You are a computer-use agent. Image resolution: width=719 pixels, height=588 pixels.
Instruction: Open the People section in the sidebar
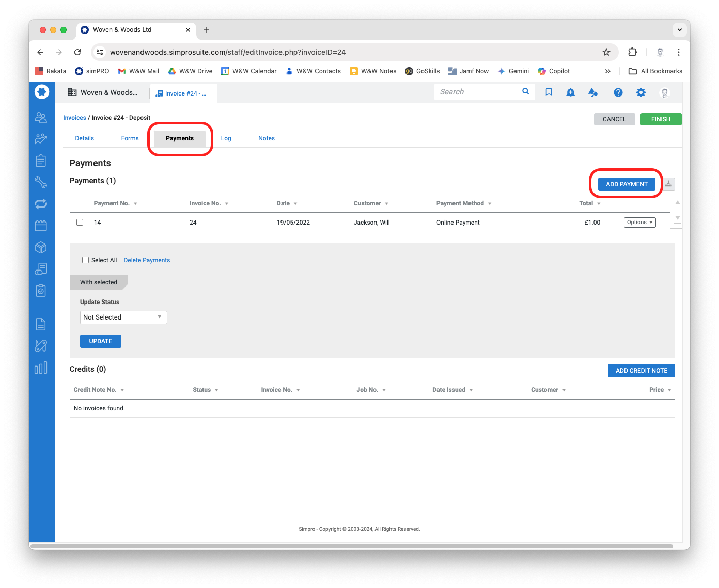[41, 118]
